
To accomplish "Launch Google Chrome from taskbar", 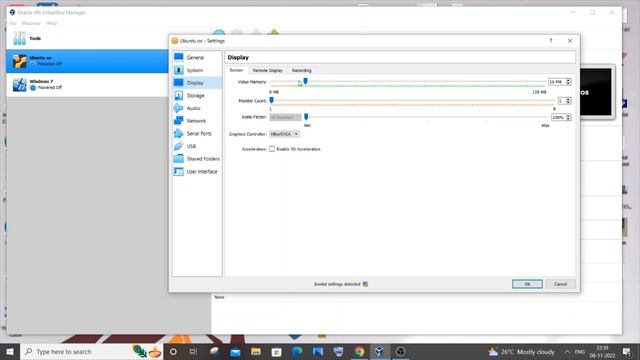I will [359, 351].
